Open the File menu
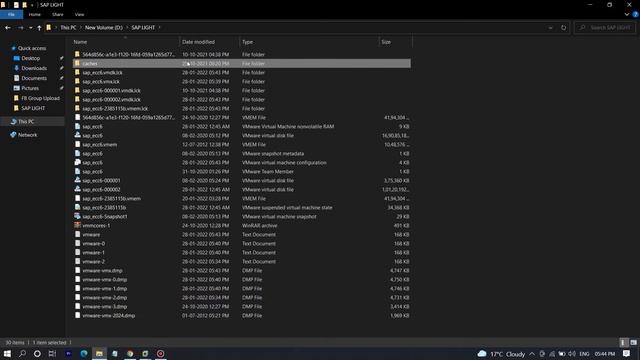Viewport: 640px width, 360px height. pos(11,14)
